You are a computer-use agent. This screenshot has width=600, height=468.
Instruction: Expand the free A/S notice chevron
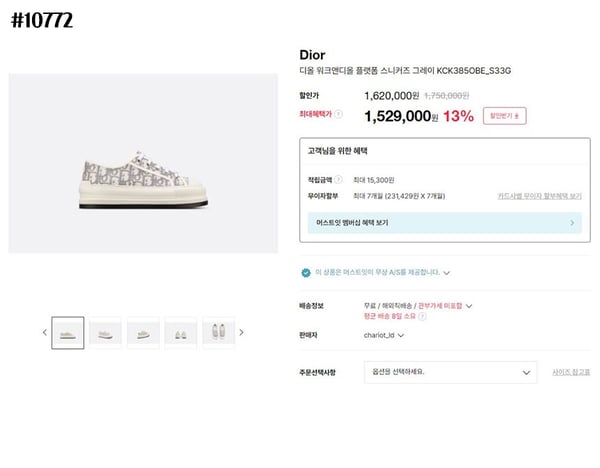tap(447, 272)
